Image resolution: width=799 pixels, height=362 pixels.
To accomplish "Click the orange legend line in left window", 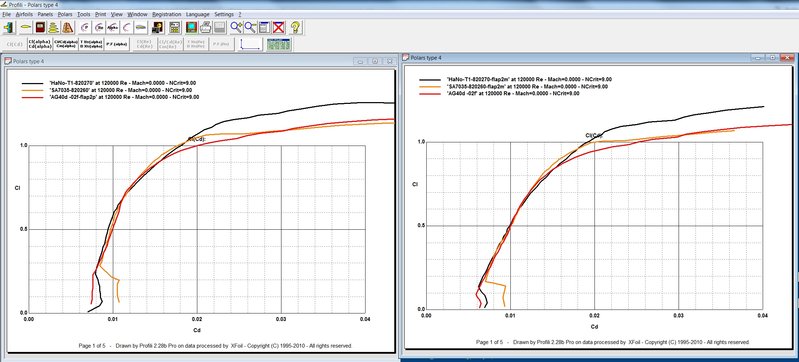I will coord(33,90).
